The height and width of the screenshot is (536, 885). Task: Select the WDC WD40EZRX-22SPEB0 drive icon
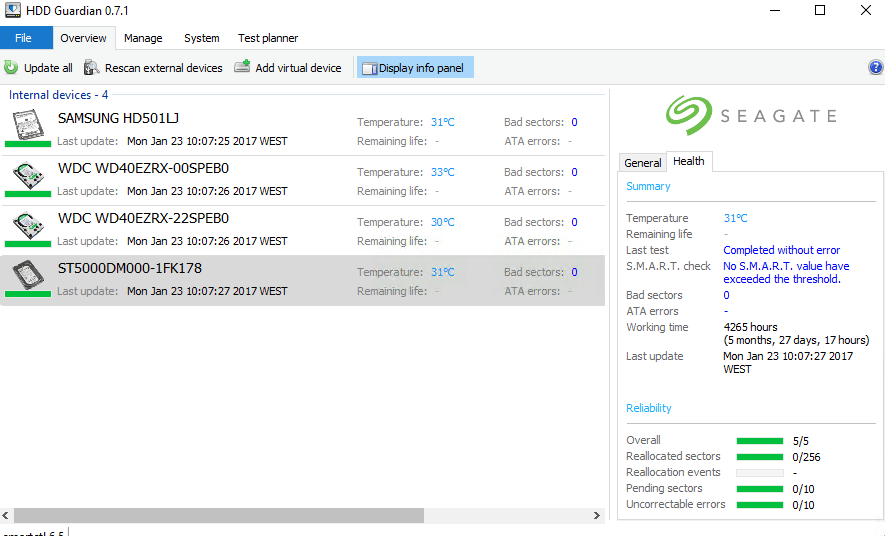coord(28,227)
